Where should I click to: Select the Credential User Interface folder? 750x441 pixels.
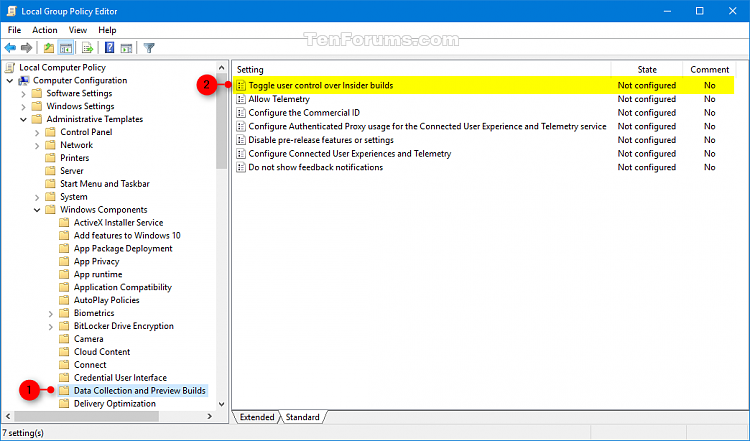(x=120, y=377)
